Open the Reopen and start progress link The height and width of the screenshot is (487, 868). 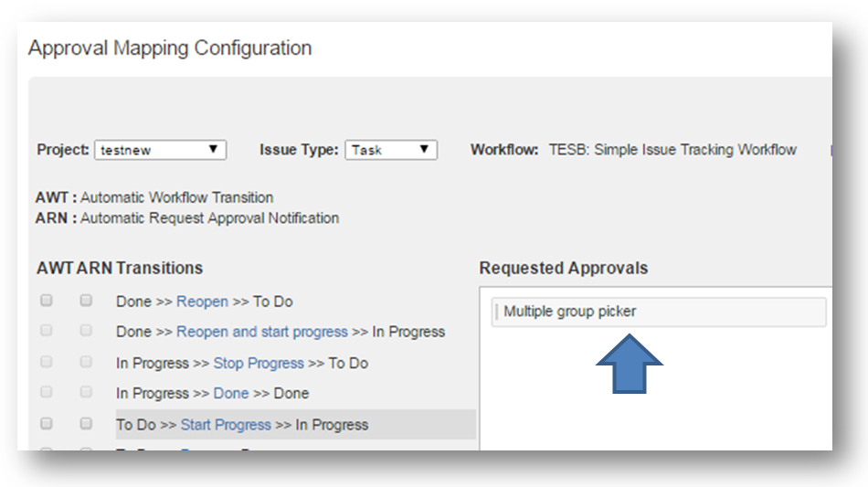coord(261,332)
